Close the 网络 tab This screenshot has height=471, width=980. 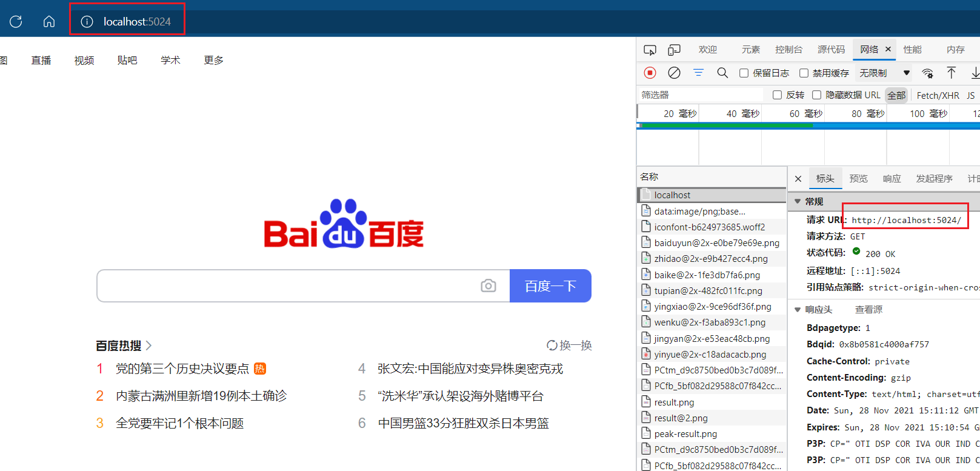click(888, 49)
